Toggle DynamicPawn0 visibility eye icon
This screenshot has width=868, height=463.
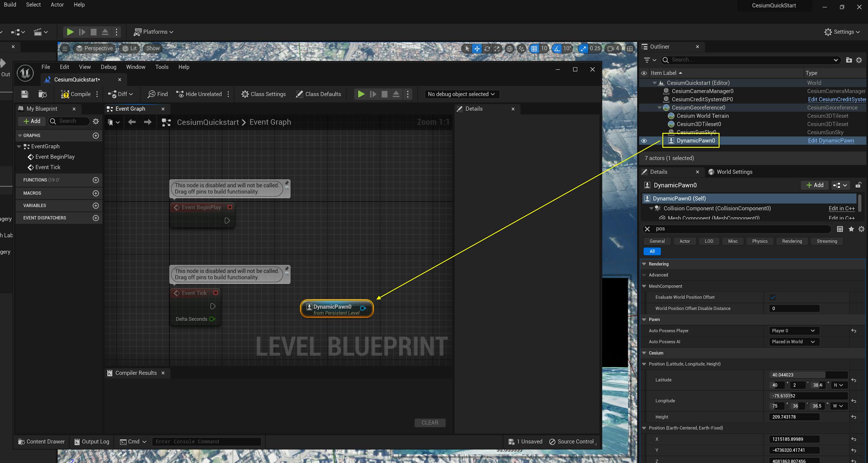coord(644,141)
